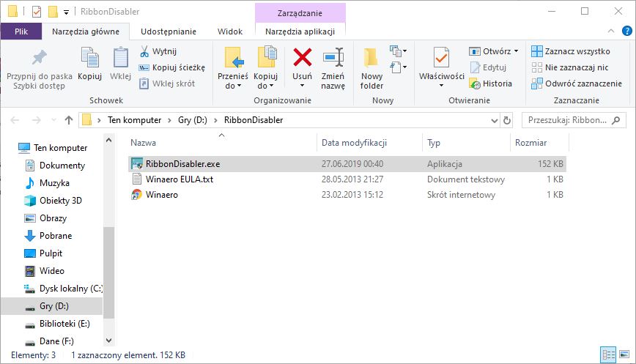This screenshot has height=364, width=636.
Task: Switch to Narzędzia główne tab
Action: (86, 31)
